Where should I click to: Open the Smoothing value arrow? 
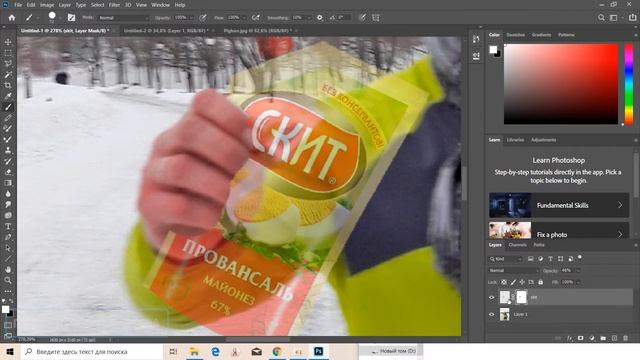point(309,18)
